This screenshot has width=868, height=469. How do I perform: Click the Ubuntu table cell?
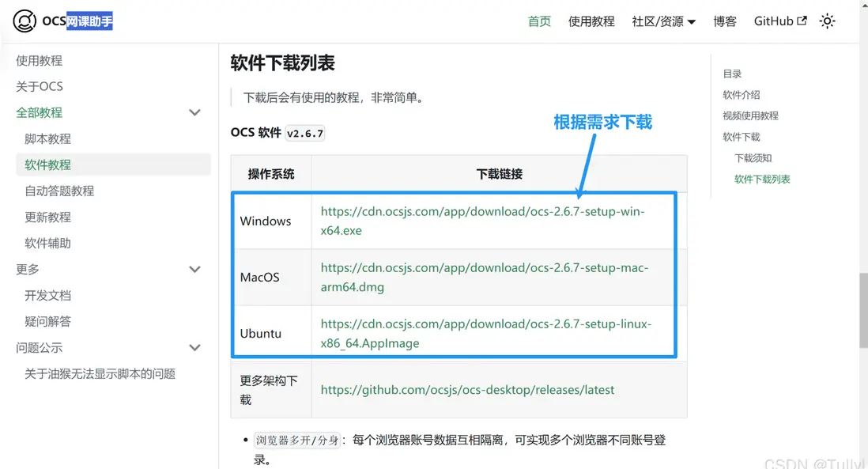click(x=271, y=333)
